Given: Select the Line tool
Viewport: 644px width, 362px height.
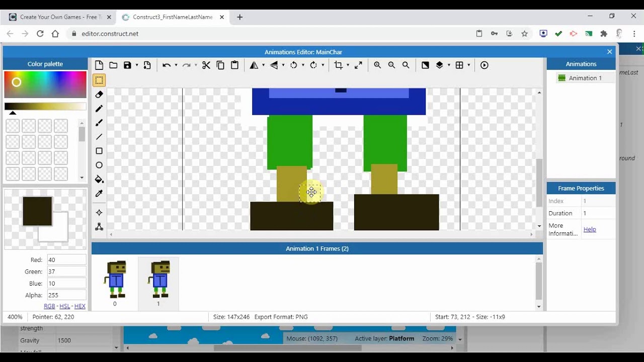Looking at the screenshot, I should (99, 137).
